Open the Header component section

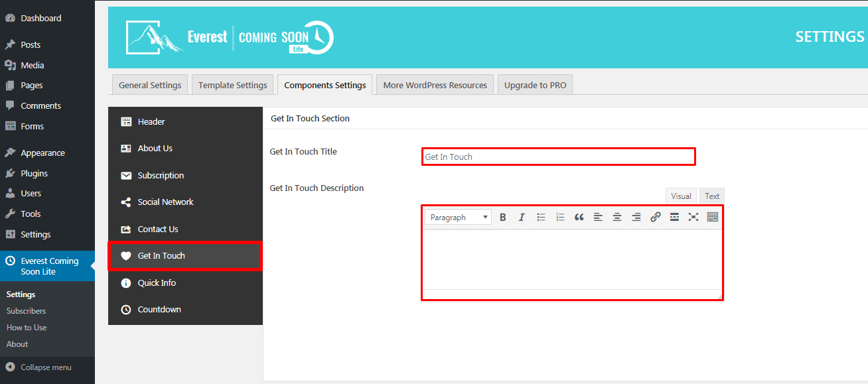(185, 121)
